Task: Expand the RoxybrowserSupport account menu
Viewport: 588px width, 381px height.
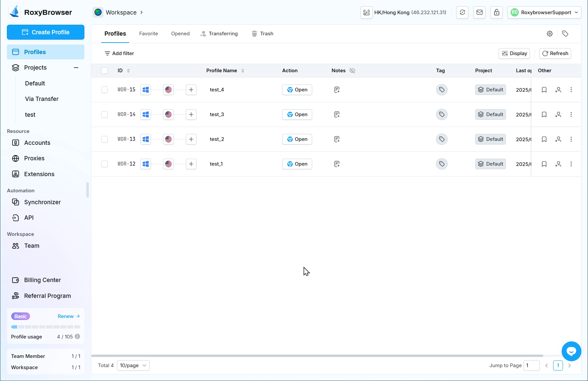Action: 544,13
